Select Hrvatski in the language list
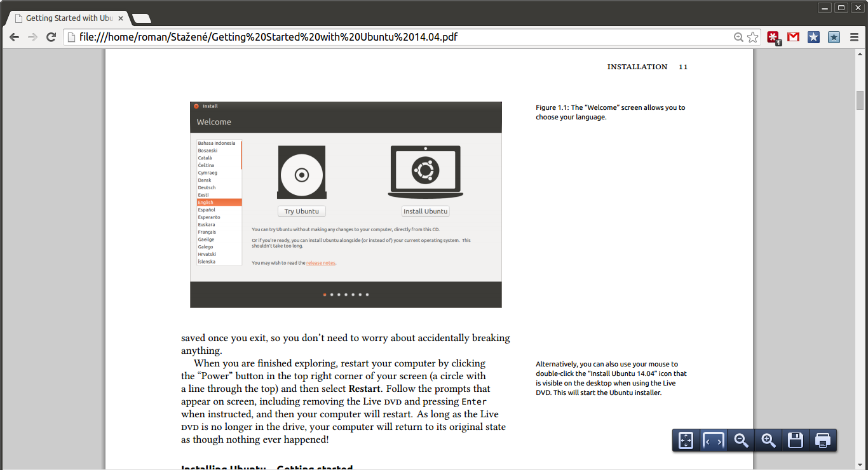868x470 pixels. (x=219, y=254)
